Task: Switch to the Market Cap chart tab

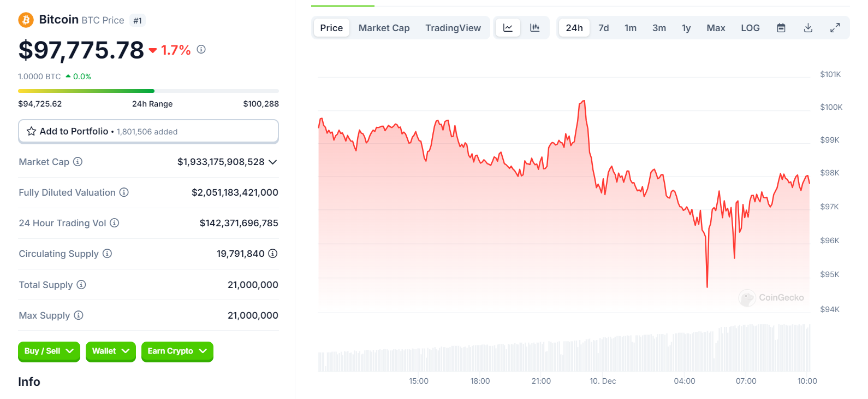Action: pyautogui.click(x=384, y=28)
